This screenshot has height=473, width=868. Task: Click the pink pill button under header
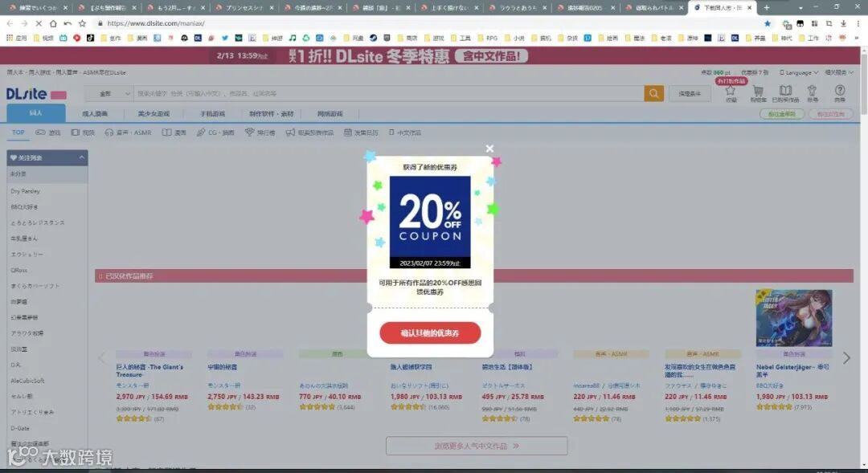[x=830, y=114]
